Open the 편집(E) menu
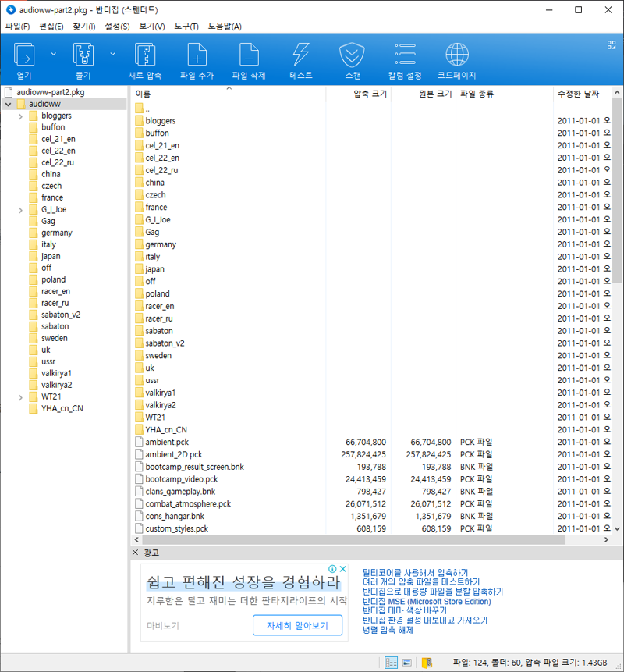This screenshot has height=672, width=624. tap(51, 27)
